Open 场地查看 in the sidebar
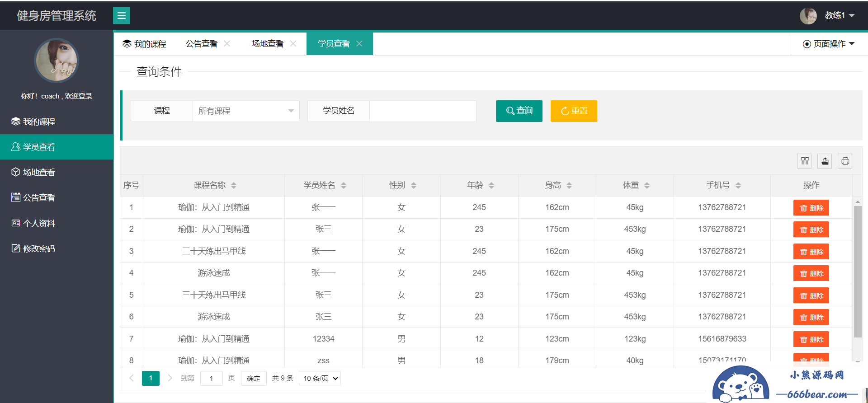Screen dimensions: 868x403 (57, 172)
